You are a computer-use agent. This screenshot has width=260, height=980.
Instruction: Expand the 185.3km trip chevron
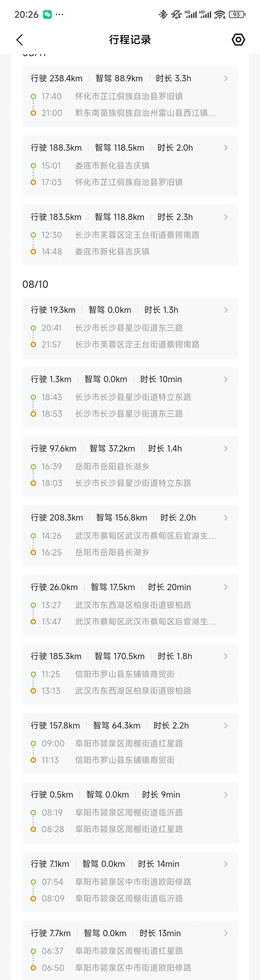pyautogui.click(x=226, y=656)
